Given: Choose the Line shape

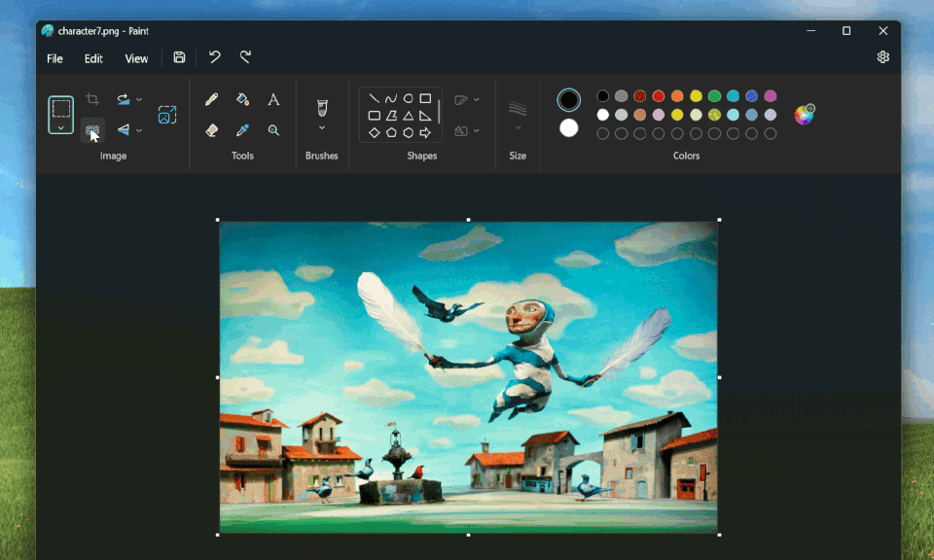Looking at the screenshot, I should click(x=374, y=98).
